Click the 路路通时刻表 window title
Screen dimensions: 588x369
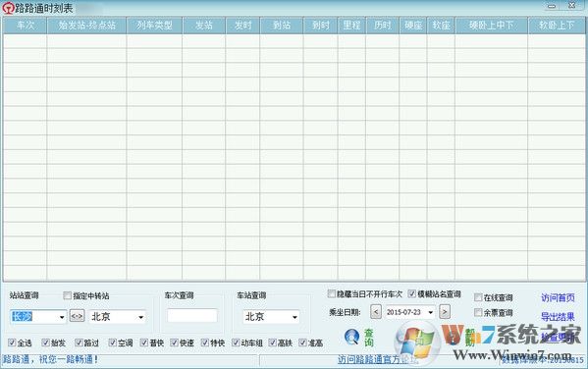(44, 8)
